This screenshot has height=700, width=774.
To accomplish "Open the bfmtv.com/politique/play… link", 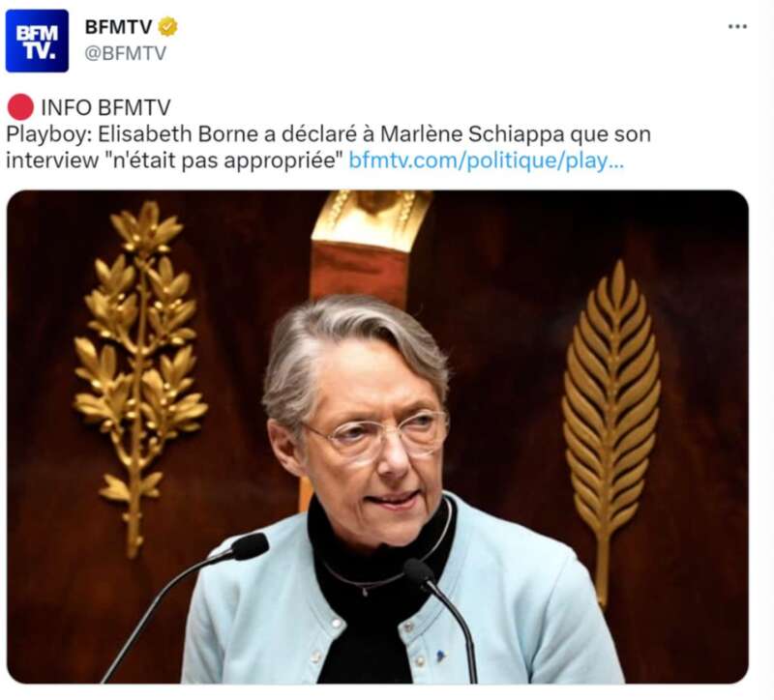I will point(487,160).
